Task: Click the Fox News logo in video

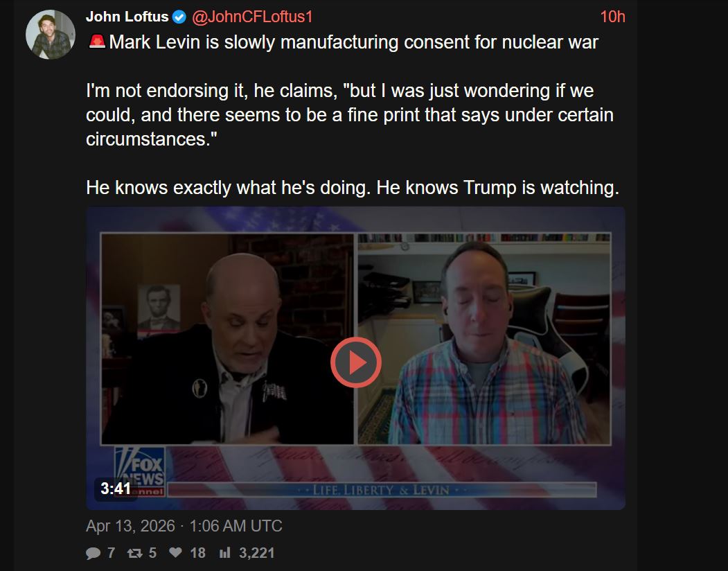Action: [x=140, y=472]
